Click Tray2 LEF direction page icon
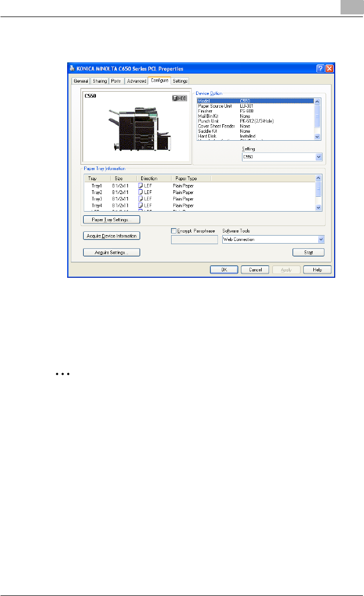This screenshot has height=596, width=364. 141,192
